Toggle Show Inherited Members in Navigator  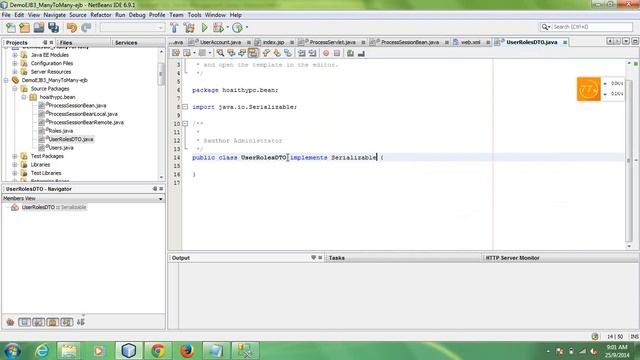coord(10,322)
